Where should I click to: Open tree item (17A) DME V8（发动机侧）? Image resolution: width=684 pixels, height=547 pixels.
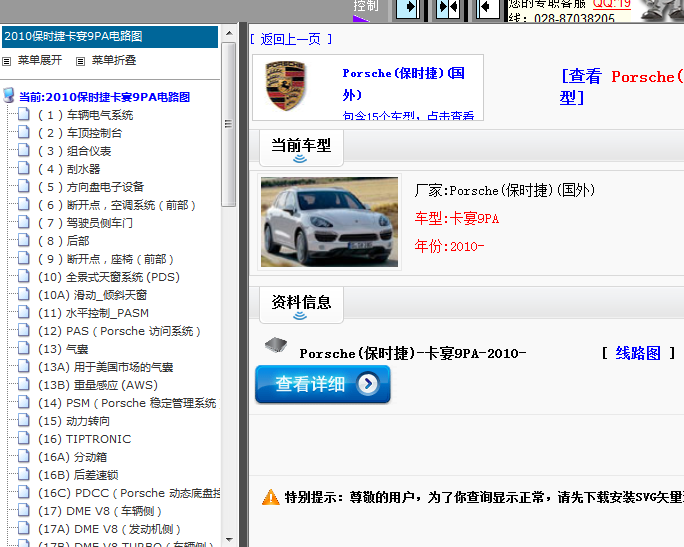109,529
